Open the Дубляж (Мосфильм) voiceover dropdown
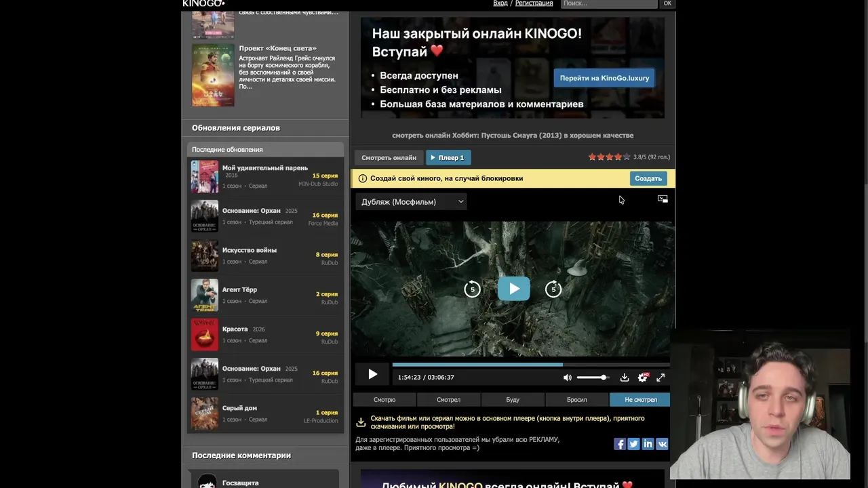Image resolution: width=868 pixels, height=488 pixels. pyautogui.click(x=412, y=202)
